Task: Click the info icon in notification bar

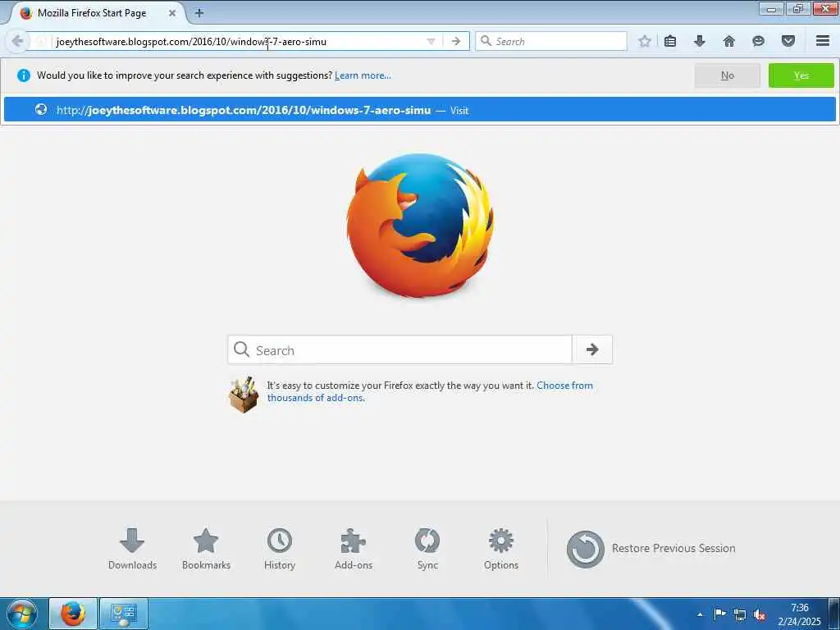Action: point(24,75)
